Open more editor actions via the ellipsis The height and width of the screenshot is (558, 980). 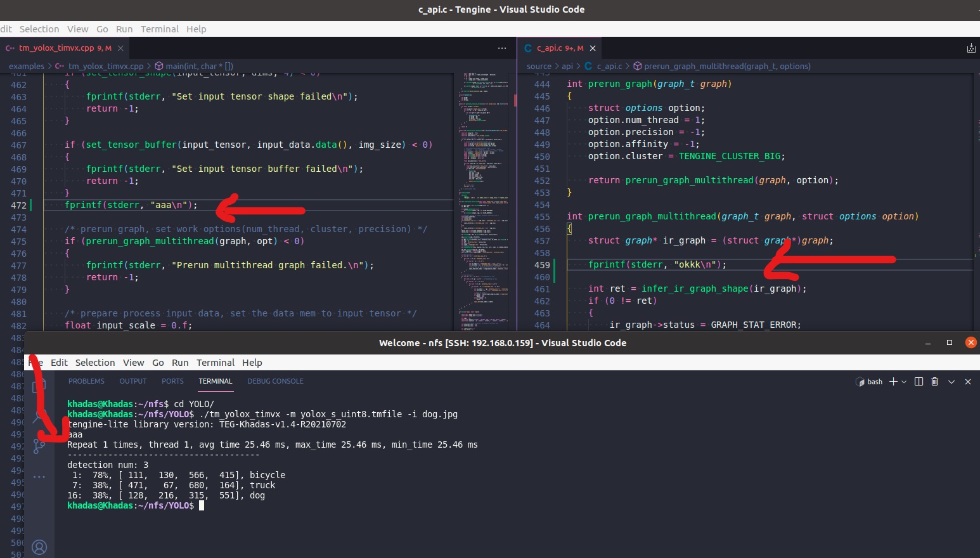503,48
